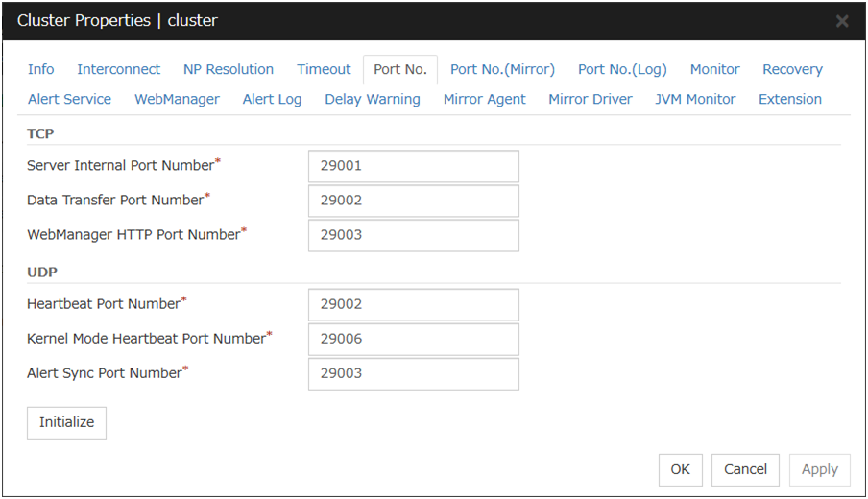Image resolution: width=868 pixels, height=499 pixels.
Task: Close the Cluster Properties dialog
Action: (x=842, y=21)
